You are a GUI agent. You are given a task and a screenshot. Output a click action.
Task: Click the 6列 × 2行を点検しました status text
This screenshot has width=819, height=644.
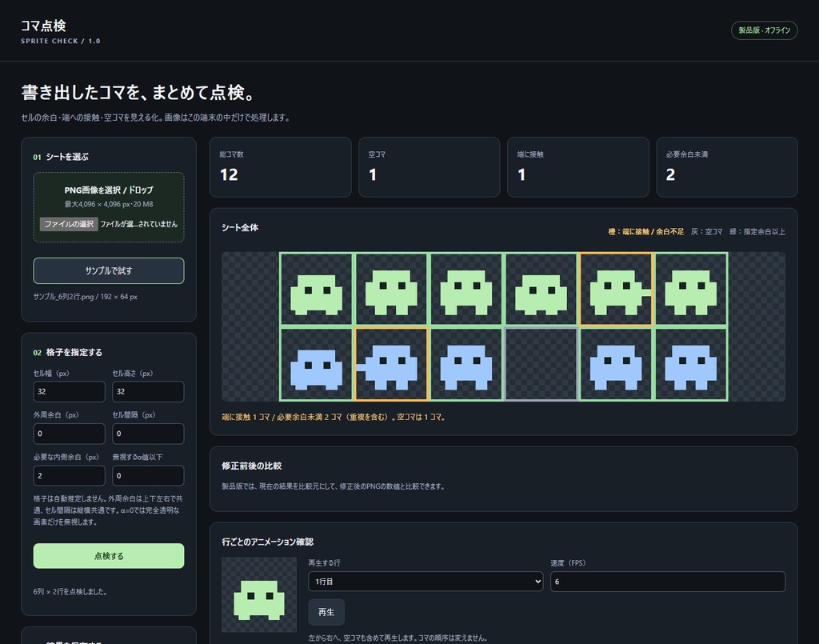point(70,592)
